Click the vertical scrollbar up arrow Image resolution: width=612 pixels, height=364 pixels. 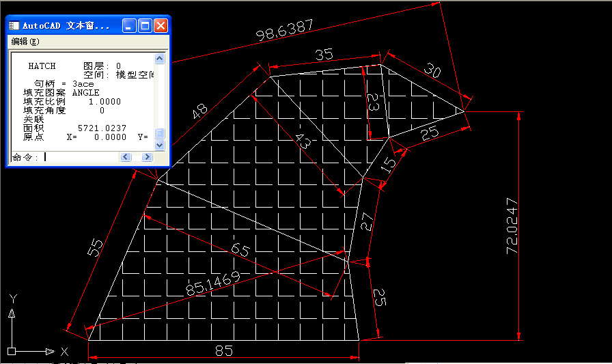click(159, 59)
